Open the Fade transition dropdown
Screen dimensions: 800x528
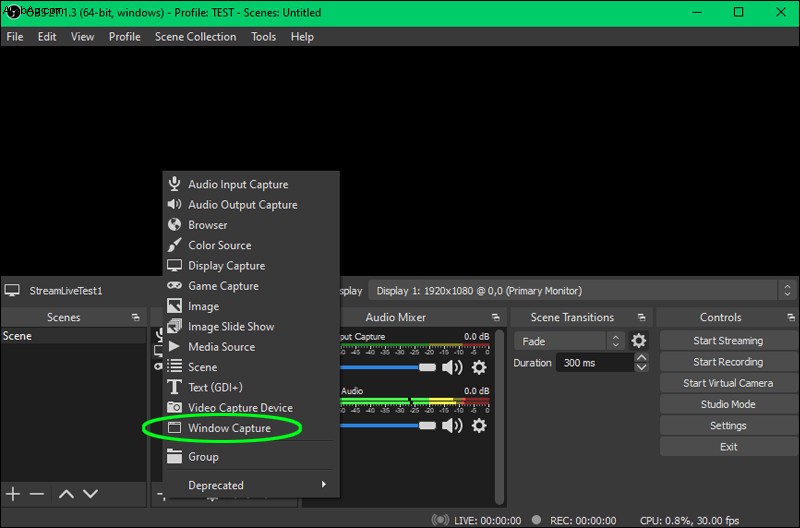[x=568, y=341]
